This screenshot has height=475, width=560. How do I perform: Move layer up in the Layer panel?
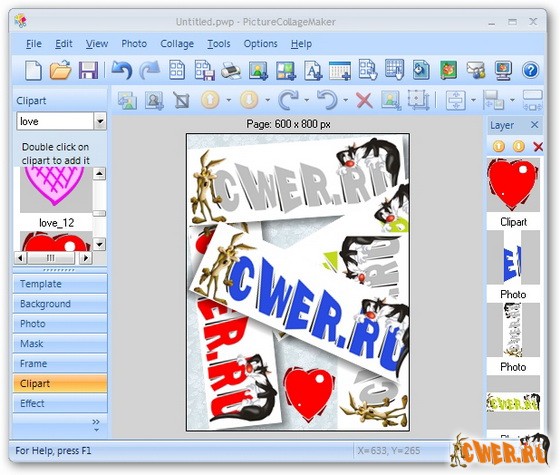[499, 146]
